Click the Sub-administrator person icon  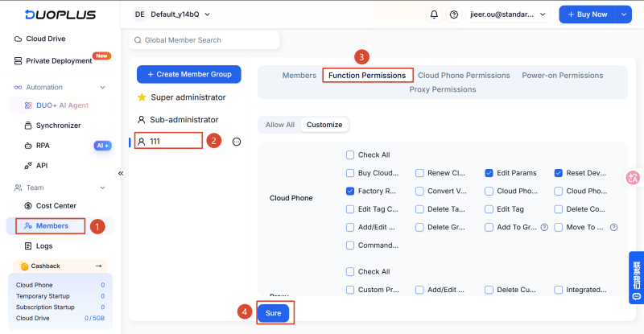tap(142, 120)
